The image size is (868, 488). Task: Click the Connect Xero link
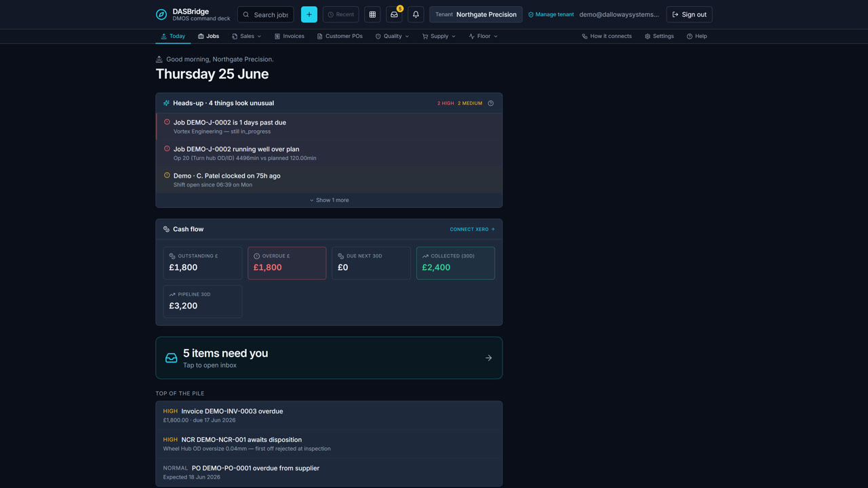tap(472, 229)
